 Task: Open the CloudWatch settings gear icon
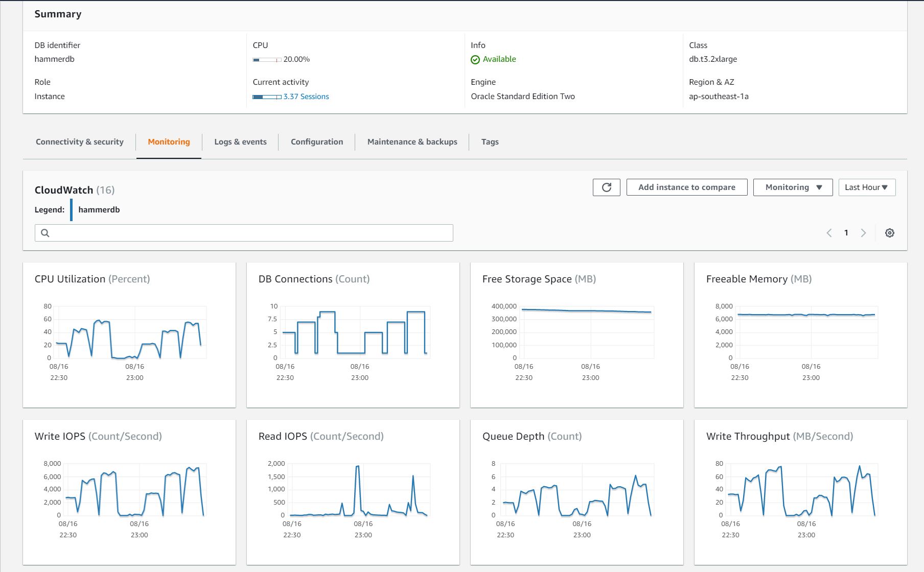tap(889, 233)
